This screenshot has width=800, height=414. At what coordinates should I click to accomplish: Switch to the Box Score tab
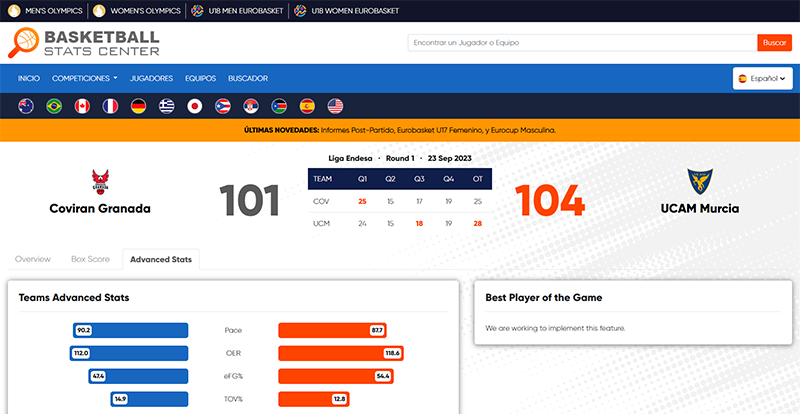tap(90, 259)
